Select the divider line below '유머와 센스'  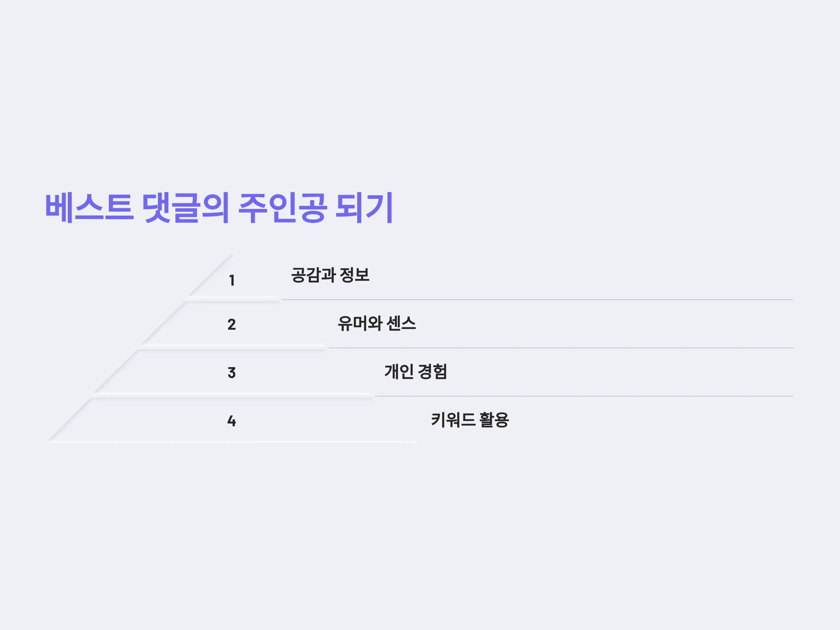coord(561,348)
